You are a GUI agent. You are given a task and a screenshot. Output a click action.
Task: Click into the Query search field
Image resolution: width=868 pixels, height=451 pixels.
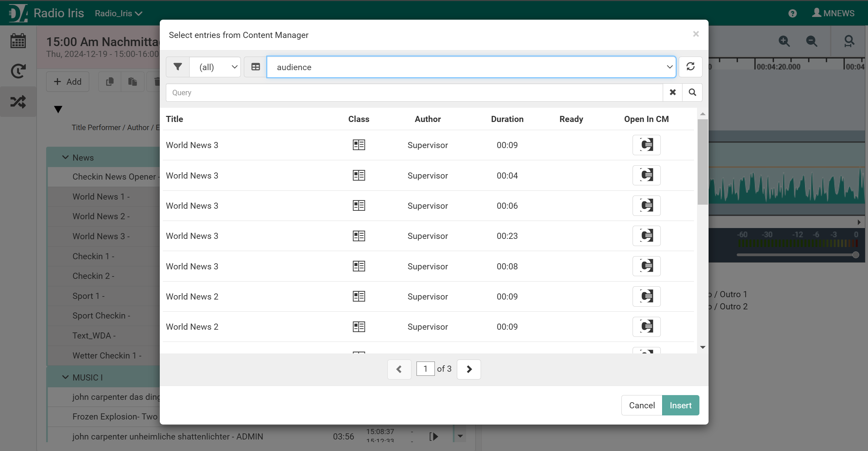click(414, 92)
